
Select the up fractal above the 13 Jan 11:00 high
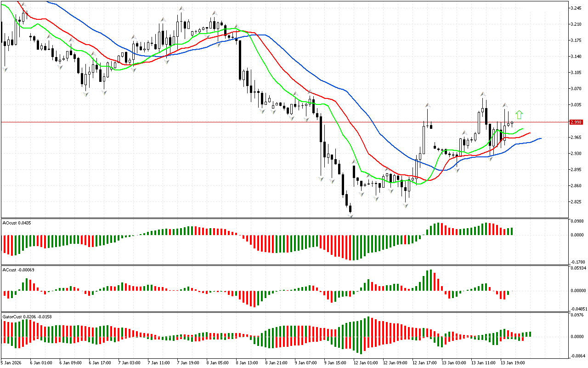pyautogui.click(x=483, y=94)
